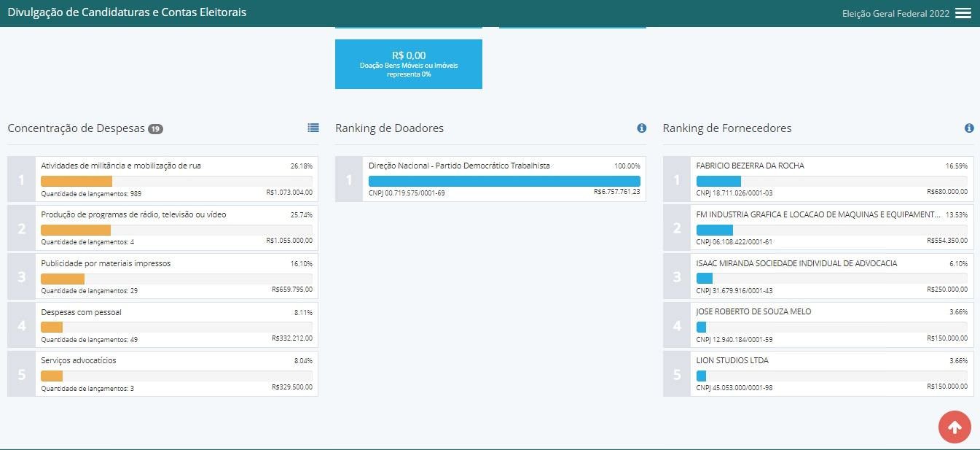Image resolution: width=980 pixels, height=450 pixels.
Task: Click the R$250.000,00 supplier amount
Action: [x=948, y=290]
